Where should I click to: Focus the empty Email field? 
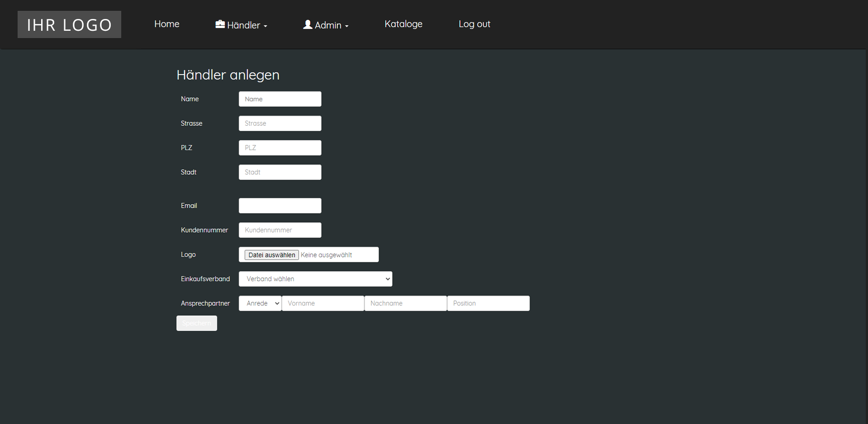(x=280, y=206)
